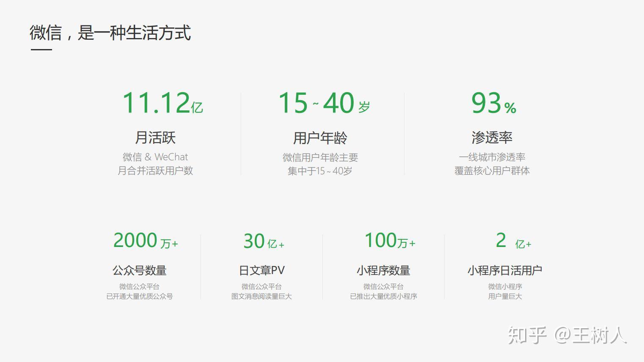Select the "100万+" statistic

[x=390, y=241]
